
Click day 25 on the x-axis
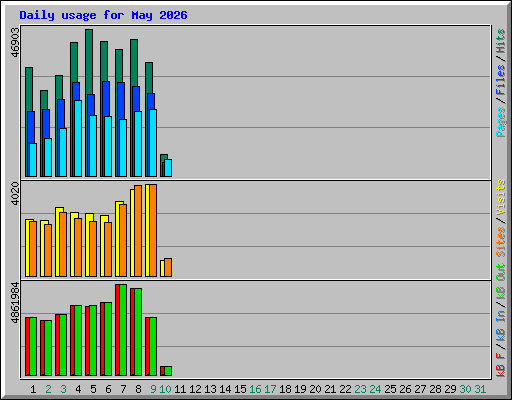pyautogui.click(x=390, y=389)
